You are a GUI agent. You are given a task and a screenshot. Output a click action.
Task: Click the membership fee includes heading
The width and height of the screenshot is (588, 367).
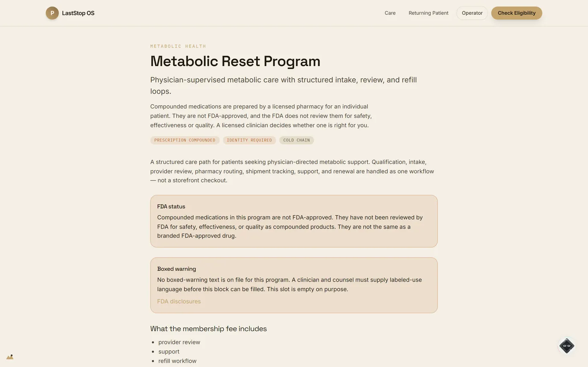point(208,329)
